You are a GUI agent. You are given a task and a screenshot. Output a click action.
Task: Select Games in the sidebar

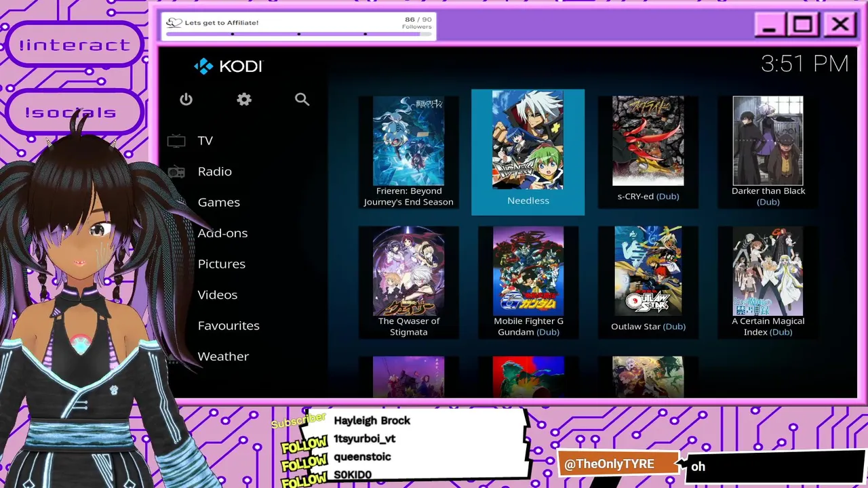pyautogui.click(x=219, y=202)
